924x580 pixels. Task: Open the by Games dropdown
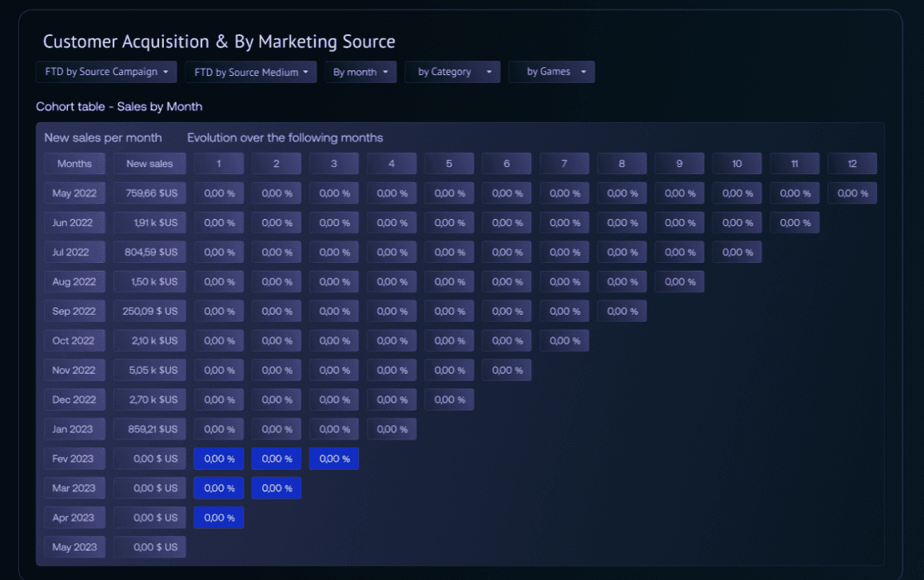(552, 72)
